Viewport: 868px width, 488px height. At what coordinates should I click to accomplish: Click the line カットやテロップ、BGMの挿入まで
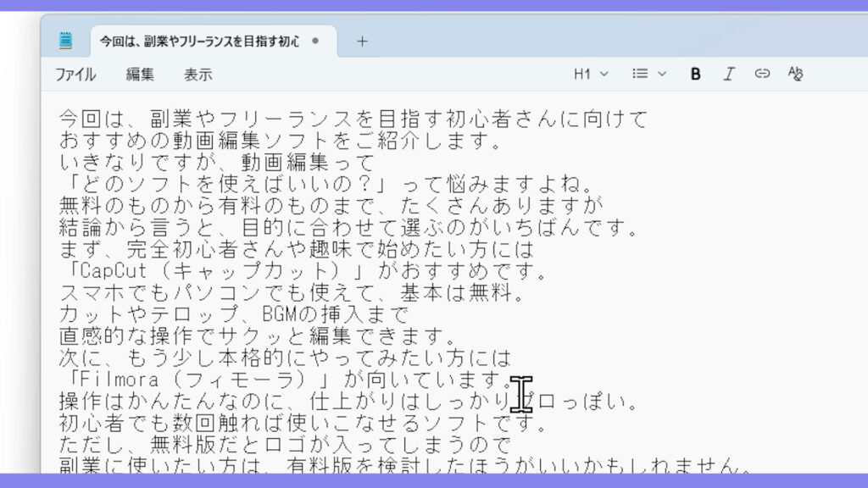pos(234,314)
